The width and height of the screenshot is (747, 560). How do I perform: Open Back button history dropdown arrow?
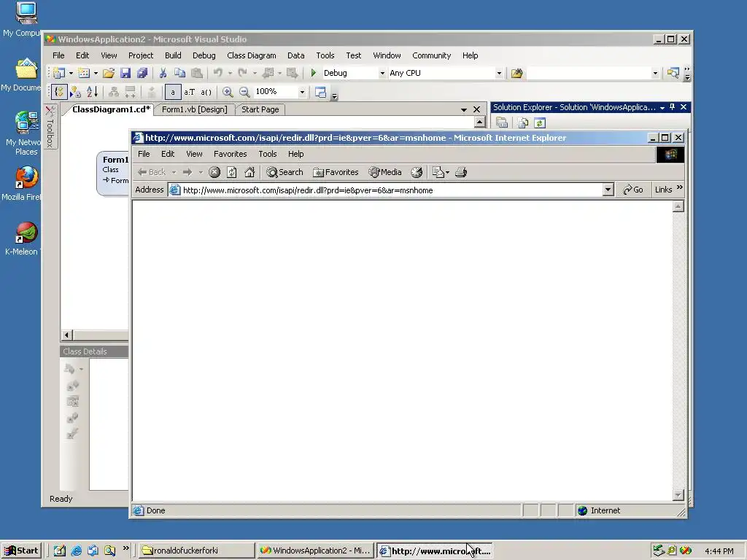[x=174, y=172]
